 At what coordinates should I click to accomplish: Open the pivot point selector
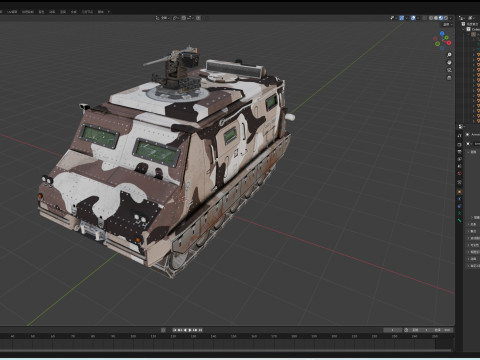click(176, 18)
